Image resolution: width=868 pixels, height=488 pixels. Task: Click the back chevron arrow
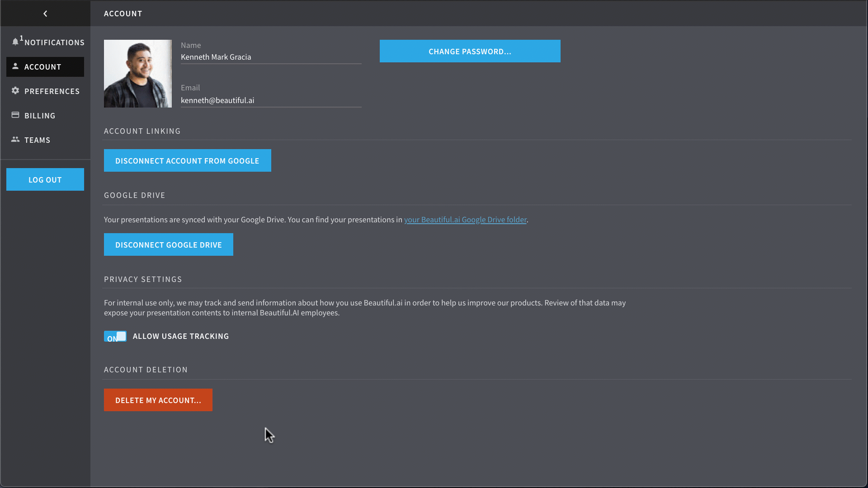coord(45,14)
